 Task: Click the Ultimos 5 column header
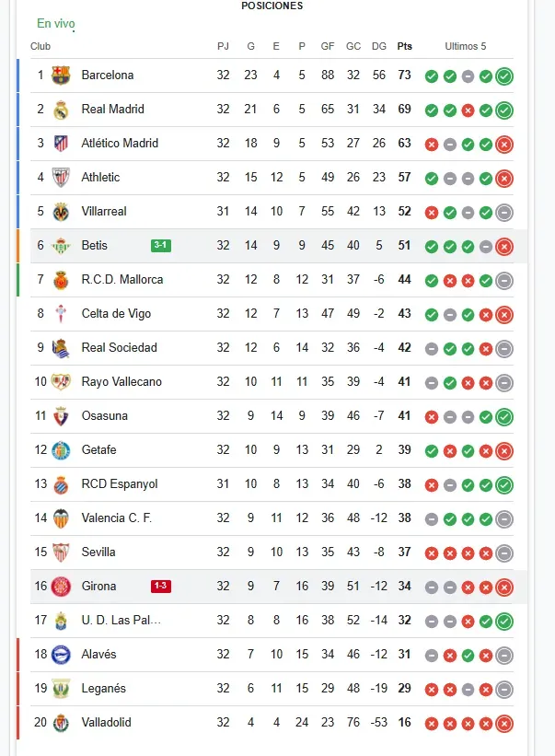click(465, 46)
